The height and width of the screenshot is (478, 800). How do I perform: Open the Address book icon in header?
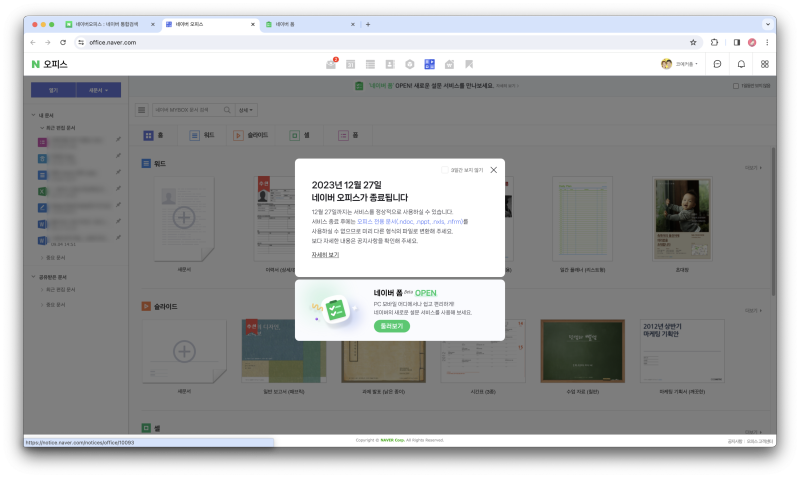pos(390,64)
